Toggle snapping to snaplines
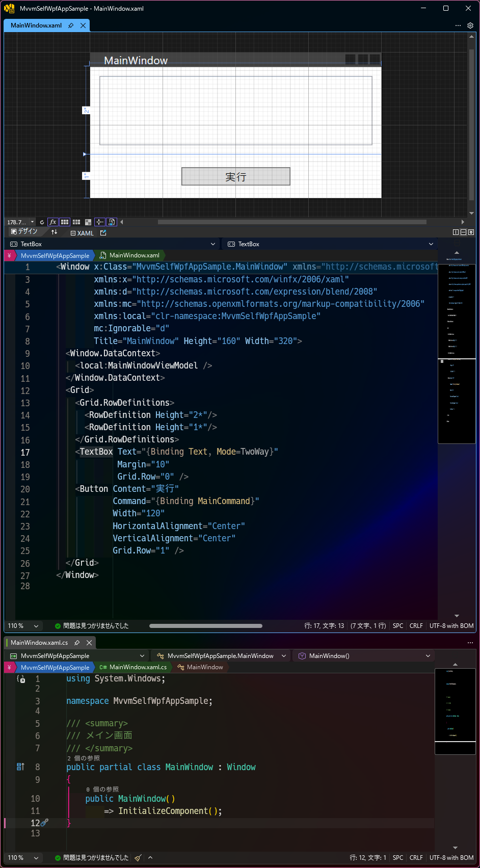Image resolution: width=480 pixels, height=868 pixels. click(100, 222)
